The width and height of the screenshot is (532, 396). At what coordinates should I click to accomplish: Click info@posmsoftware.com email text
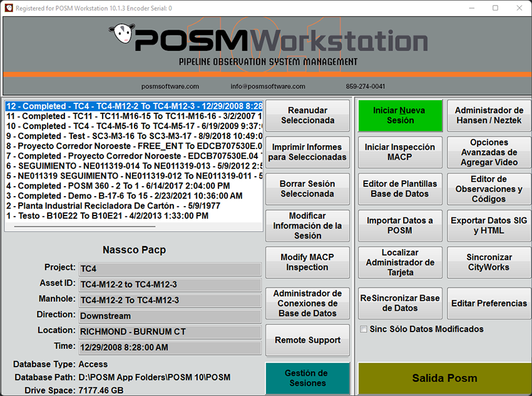point(268,86)
